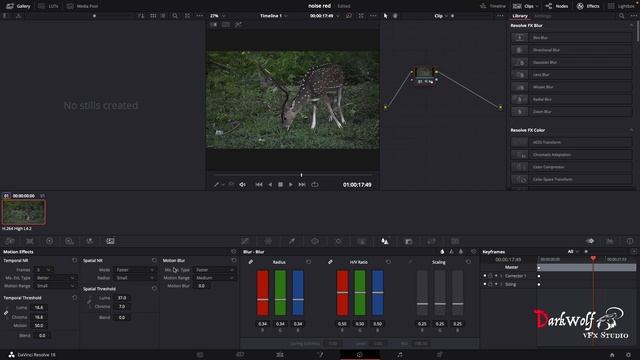Open the Sizing palette
Image resolution: width=640 pixels, height=360 pixels.
pos(431,241)
